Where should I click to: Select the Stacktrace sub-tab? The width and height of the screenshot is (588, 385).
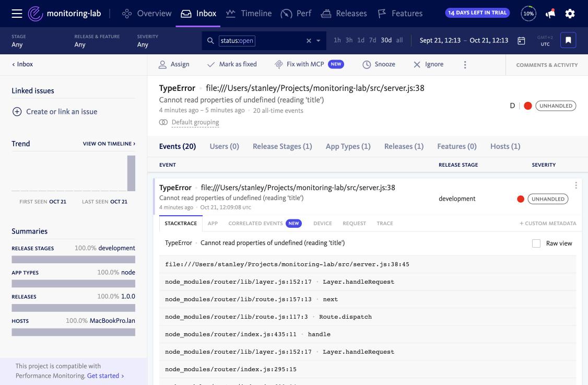[x=181, y=223]
